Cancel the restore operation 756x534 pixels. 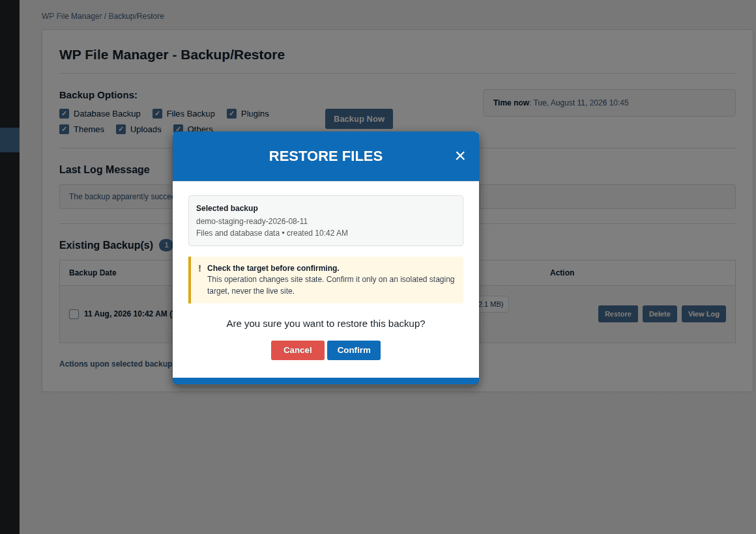click(297, 350)
